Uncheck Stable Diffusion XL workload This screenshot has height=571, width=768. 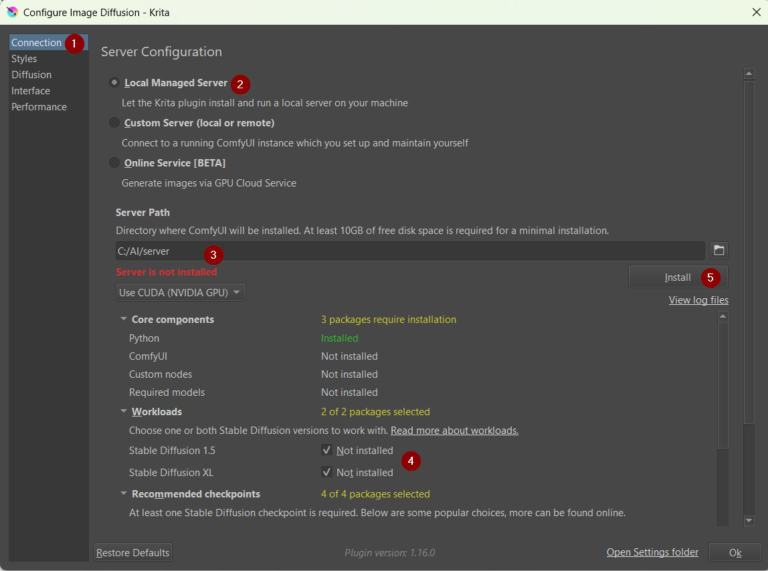coord(327,472)
